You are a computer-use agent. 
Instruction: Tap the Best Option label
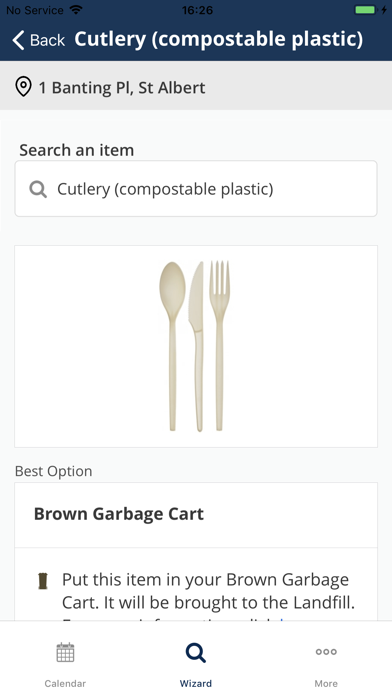[x=54, y=471]
